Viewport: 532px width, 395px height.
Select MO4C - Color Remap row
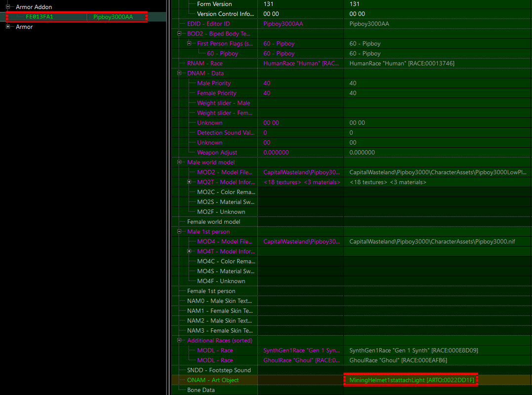[x=226, y=261]
